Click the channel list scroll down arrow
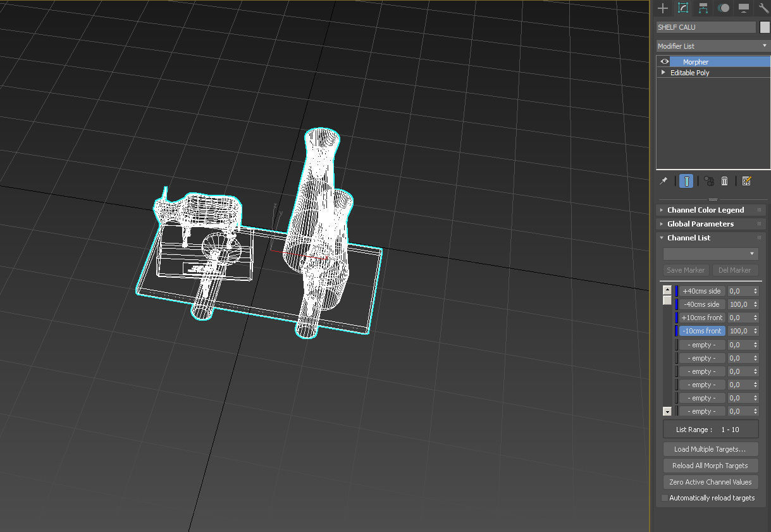Image resolution: width=771 pixels, height=532 pixels. tap(667, 411)
